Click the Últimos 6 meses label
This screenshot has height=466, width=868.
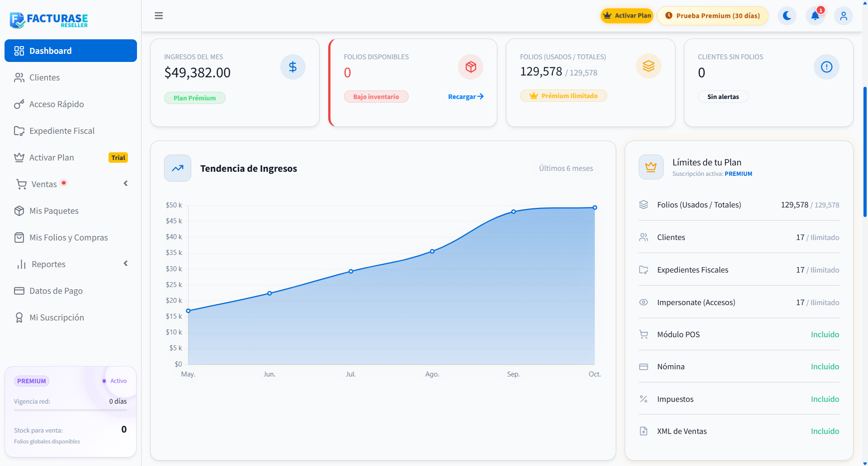tap(566, 168)
